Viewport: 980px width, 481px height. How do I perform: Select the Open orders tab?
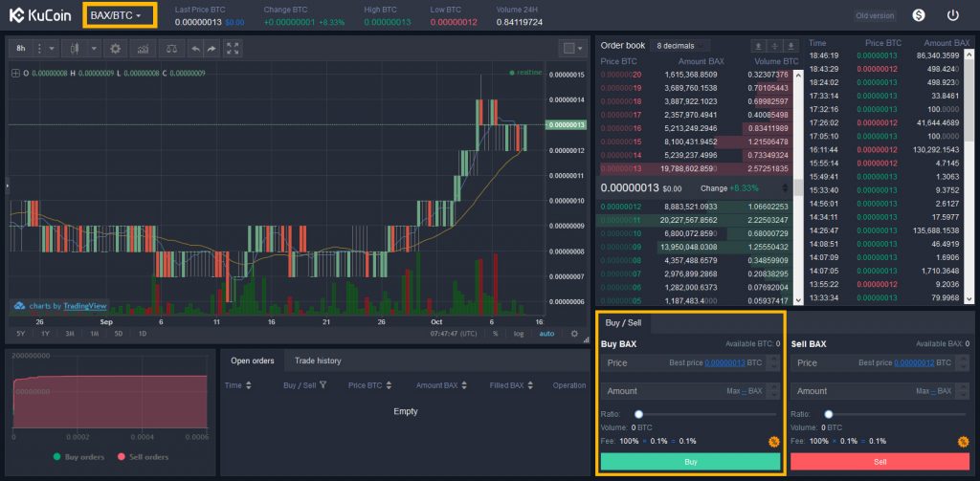tap(253, 361)
